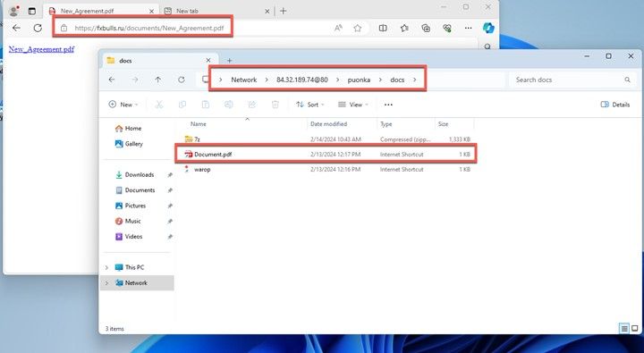The width and height of the screenshot is (644, 353).
Task: Open Music quick access folder
Action: pyautogui.click(x=128, y=222)
